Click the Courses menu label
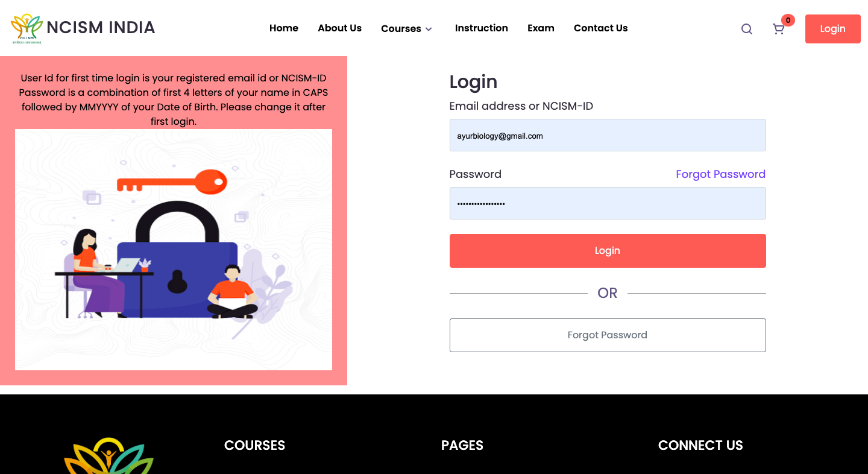The width and height of the screenshot is (868, 474). tap(401, 29)
